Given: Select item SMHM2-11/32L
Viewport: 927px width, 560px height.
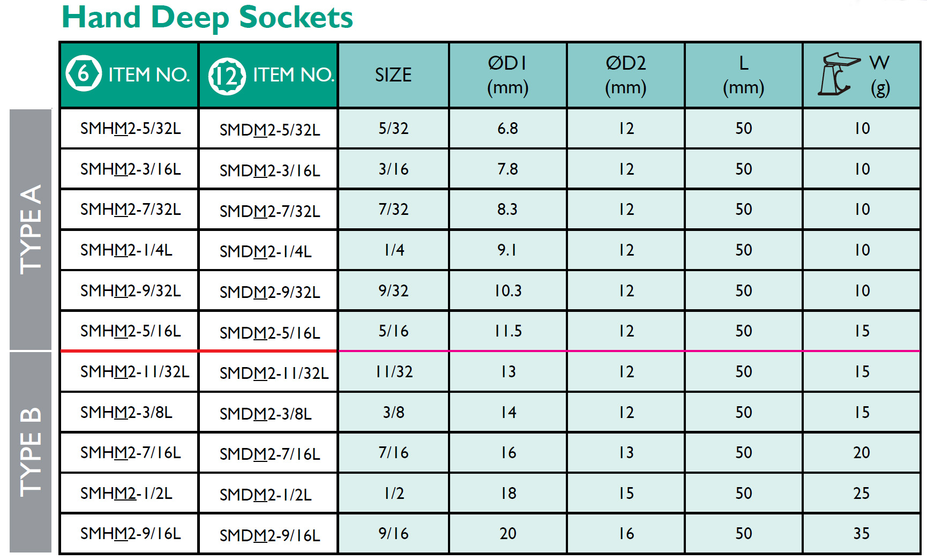Looking at the screenshot, I should pos(134,372).
